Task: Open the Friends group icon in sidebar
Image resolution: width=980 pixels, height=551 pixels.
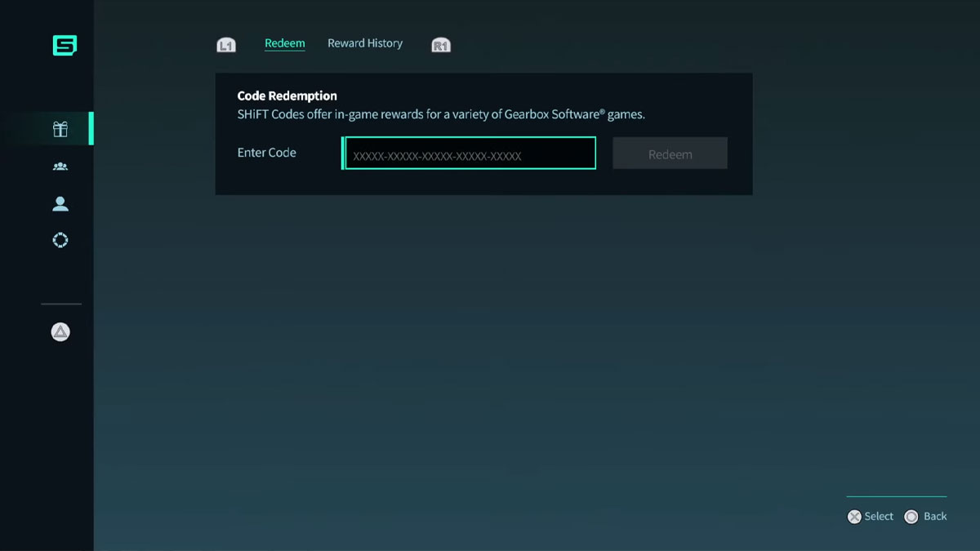Action: click(60, 167)
